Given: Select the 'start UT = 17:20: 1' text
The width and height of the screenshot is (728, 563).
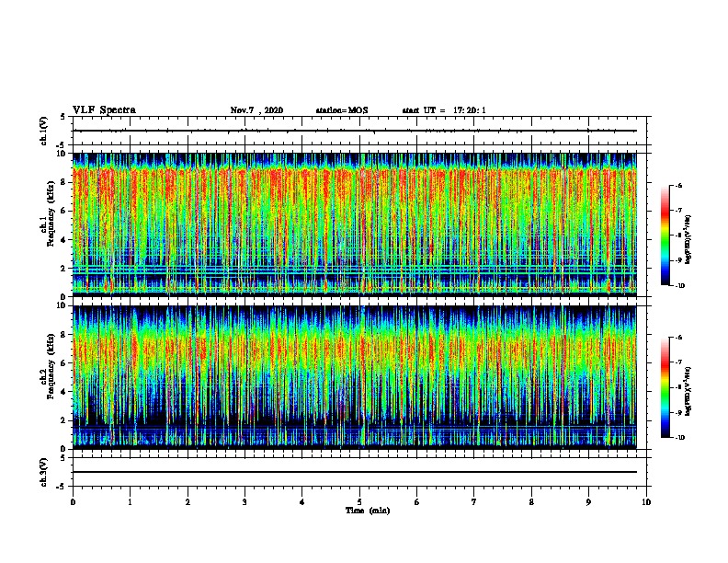Looking at the screenshot, I should pos(444,110).
